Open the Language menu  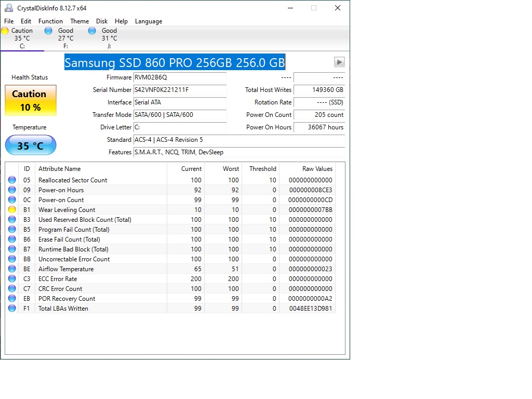point(149,21)
